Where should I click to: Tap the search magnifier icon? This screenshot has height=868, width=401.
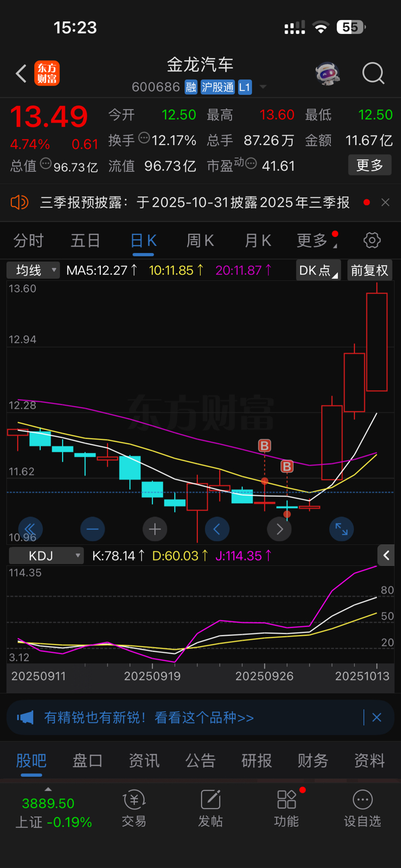tap(373, 74)
